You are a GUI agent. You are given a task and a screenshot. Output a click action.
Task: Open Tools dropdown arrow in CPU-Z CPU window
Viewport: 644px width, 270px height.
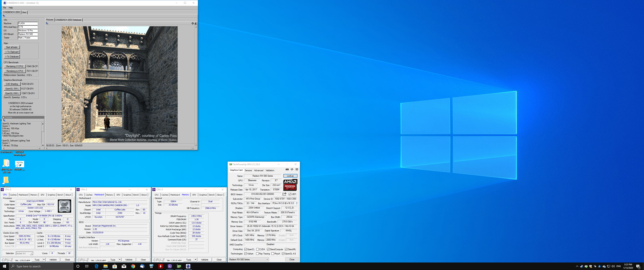coord(44,260)
